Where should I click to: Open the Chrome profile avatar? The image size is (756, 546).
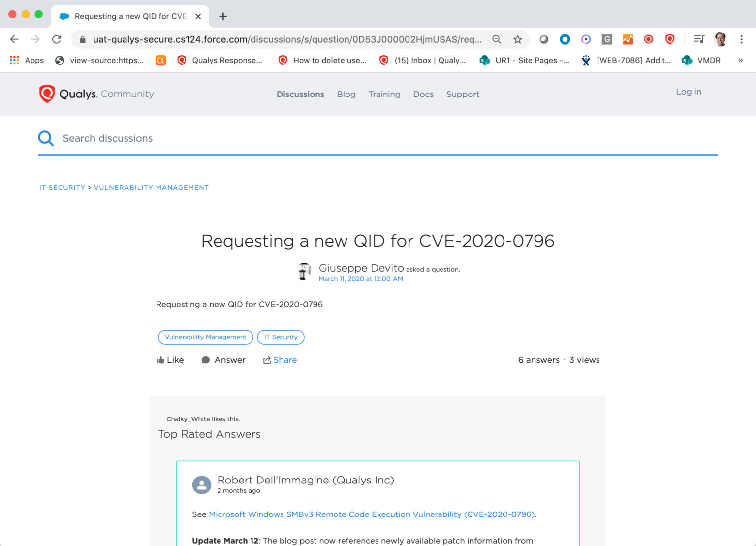point(720,39)
